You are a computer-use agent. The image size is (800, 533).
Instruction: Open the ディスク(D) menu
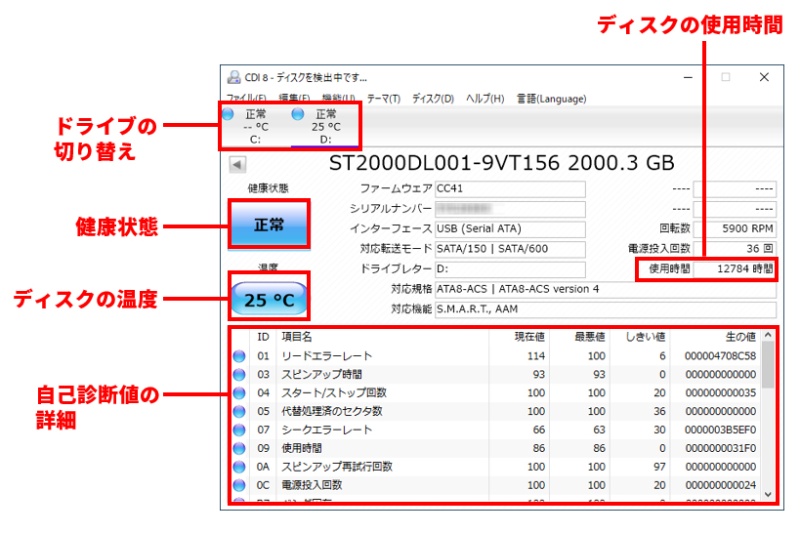tap(433, 99)
